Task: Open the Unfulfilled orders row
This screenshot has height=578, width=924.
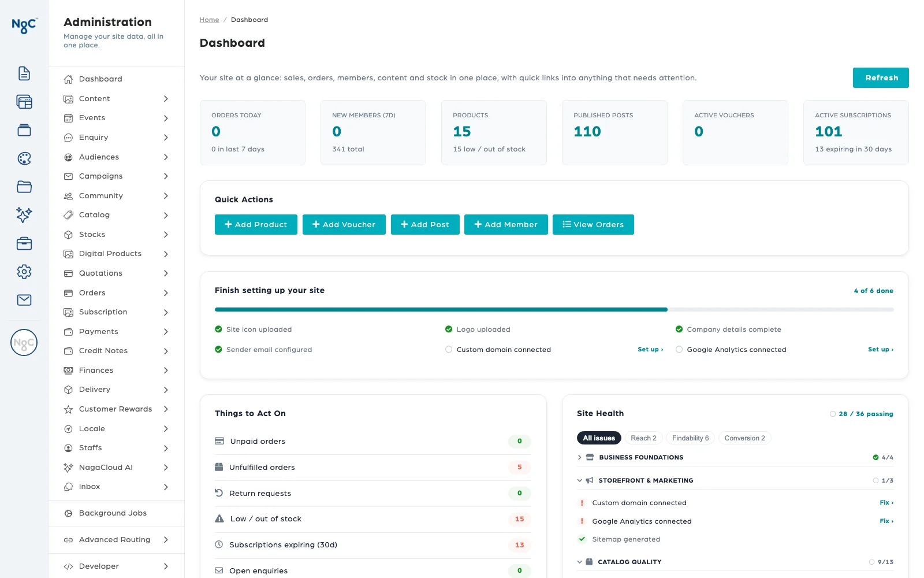Action: 372,468
